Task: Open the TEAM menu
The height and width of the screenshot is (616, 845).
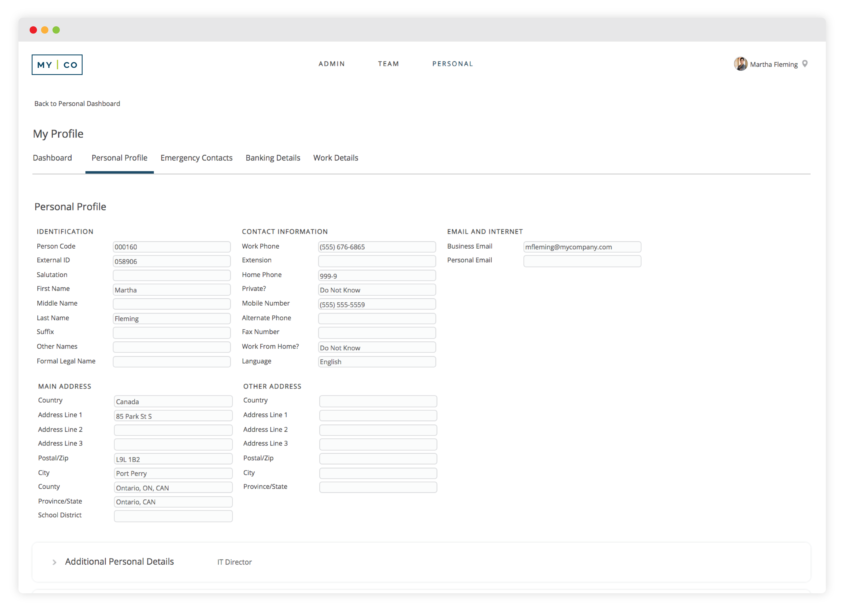Action: point(388,64)
